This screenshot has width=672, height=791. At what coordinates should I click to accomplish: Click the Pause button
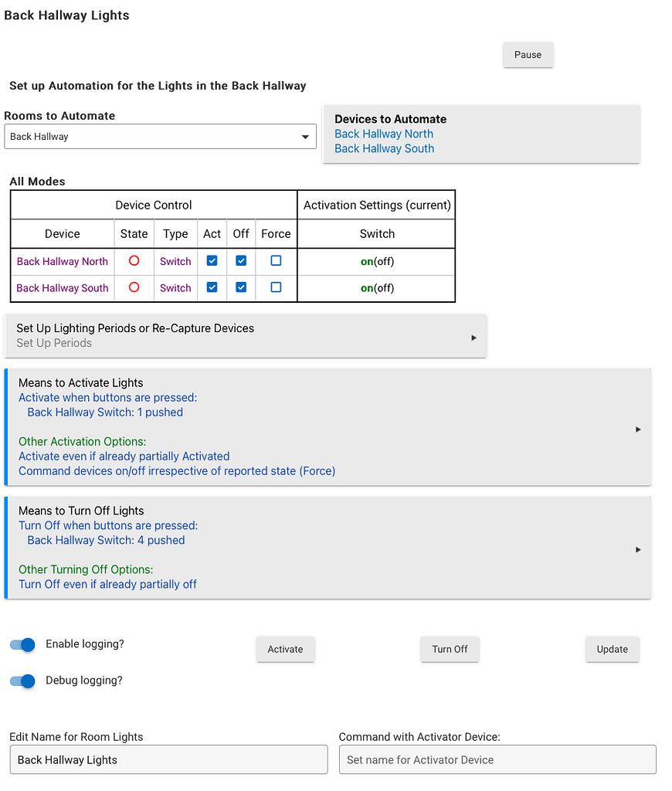528,55
